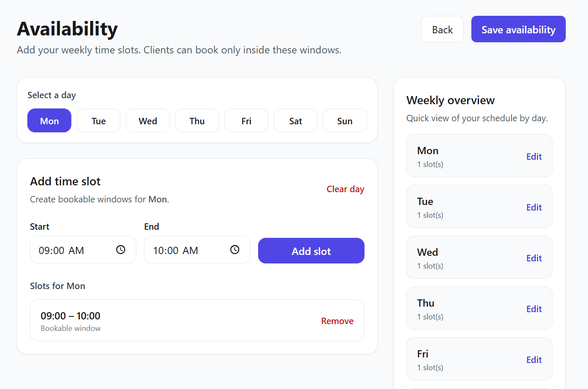The width and height of the screenshot is (588, 389).
Task: Edit Thu in Weekly overview
Action: pyautogui.click(x=534, y=309)
